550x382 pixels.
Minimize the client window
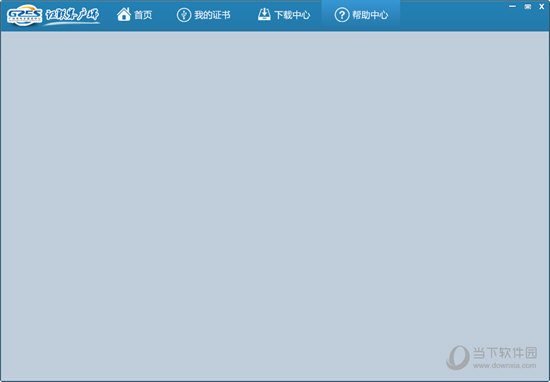[512, 6]
